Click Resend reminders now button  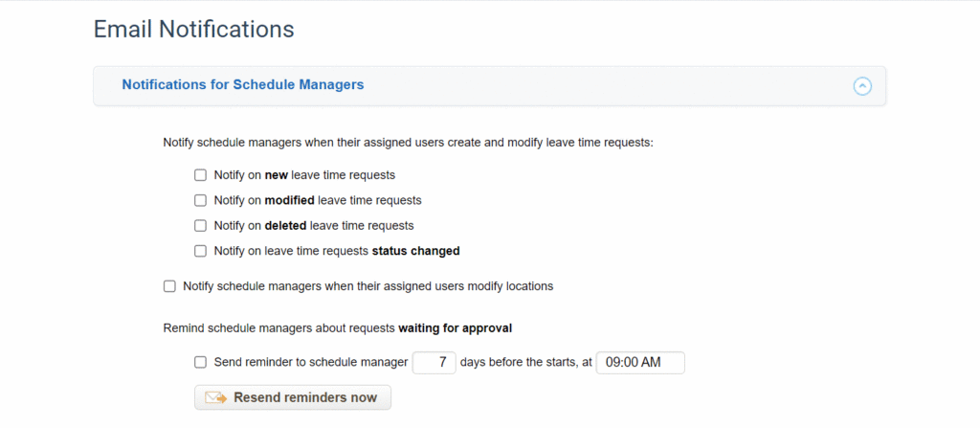pos(293,397)
